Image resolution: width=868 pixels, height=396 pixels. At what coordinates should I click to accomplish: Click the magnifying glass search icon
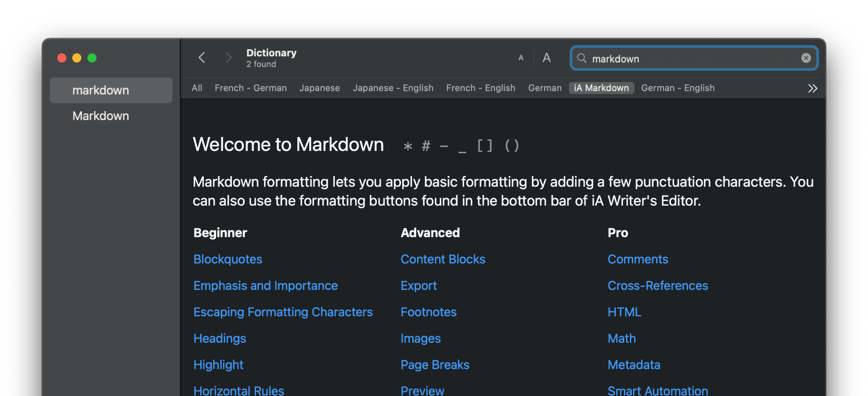click(582, 58)
